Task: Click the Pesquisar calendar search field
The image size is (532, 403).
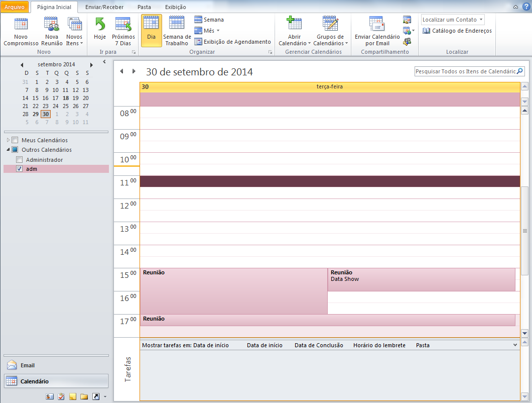Action: (465, 71)
